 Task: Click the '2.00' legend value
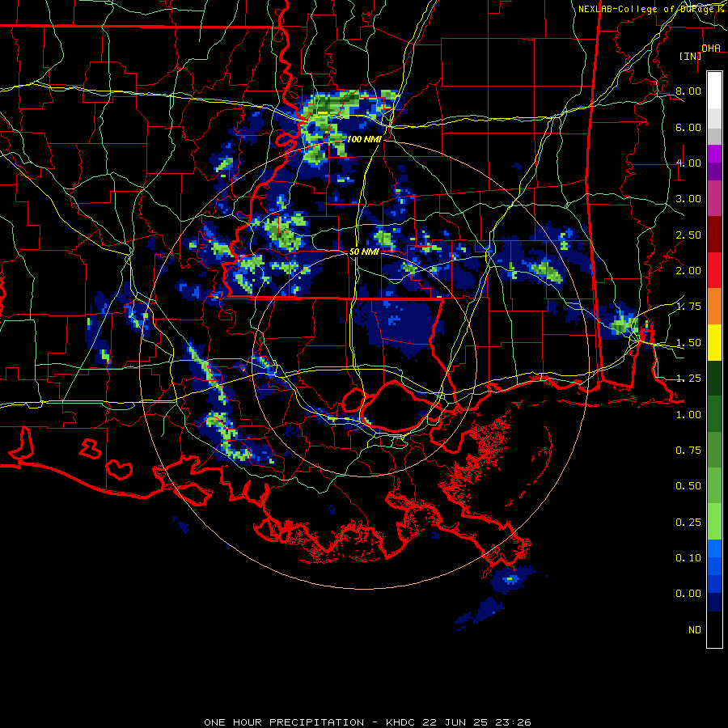click(x=688, y=271)
